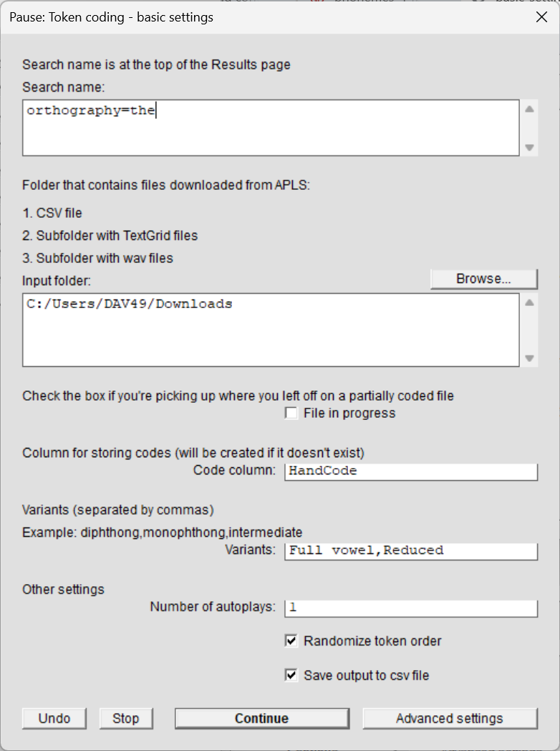The height and width of the screenshot is (751, 560).
Task: Click the Randomize token order label
Action: tap(372, 641)
